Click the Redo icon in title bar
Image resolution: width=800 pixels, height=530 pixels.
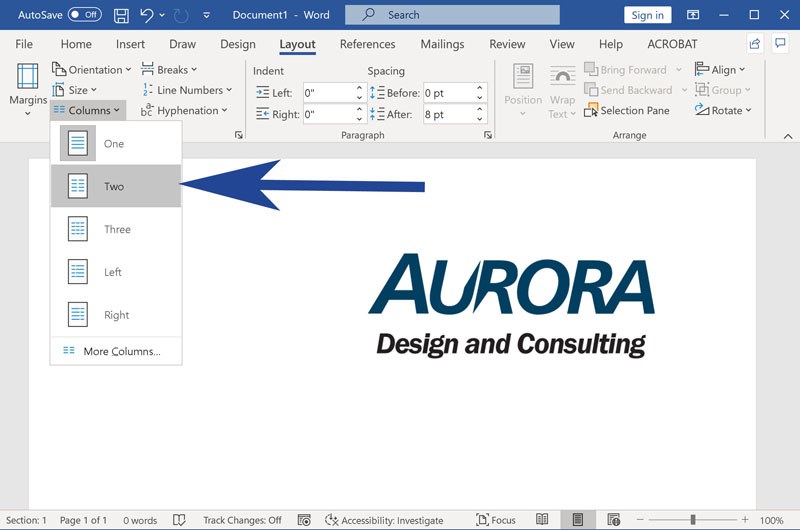[181, 15]
